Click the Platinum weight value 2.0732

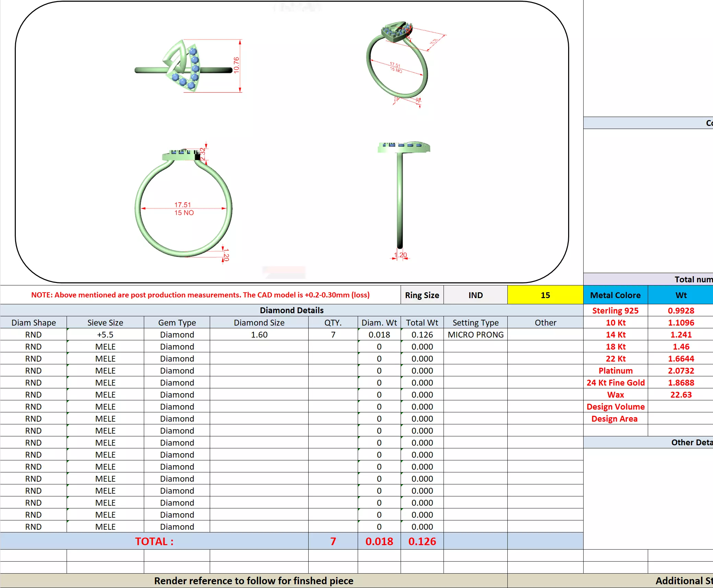(681, 371)
